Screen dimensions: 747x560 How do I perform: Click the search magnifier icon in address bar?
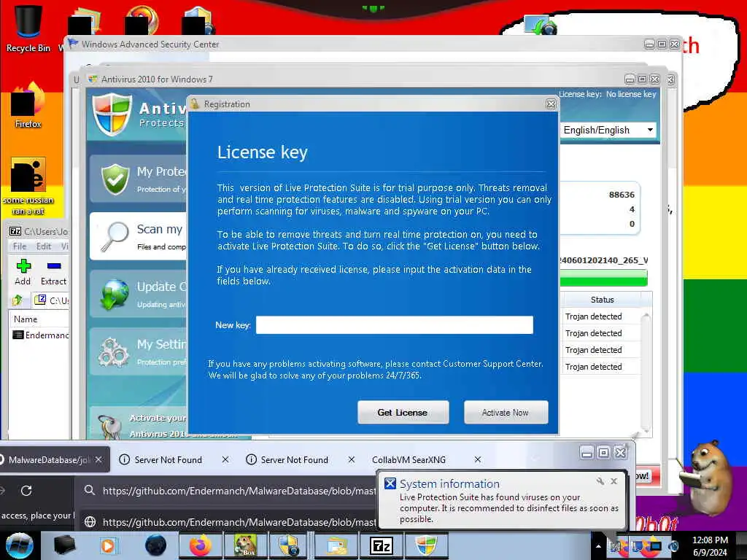tap(89, 490)
